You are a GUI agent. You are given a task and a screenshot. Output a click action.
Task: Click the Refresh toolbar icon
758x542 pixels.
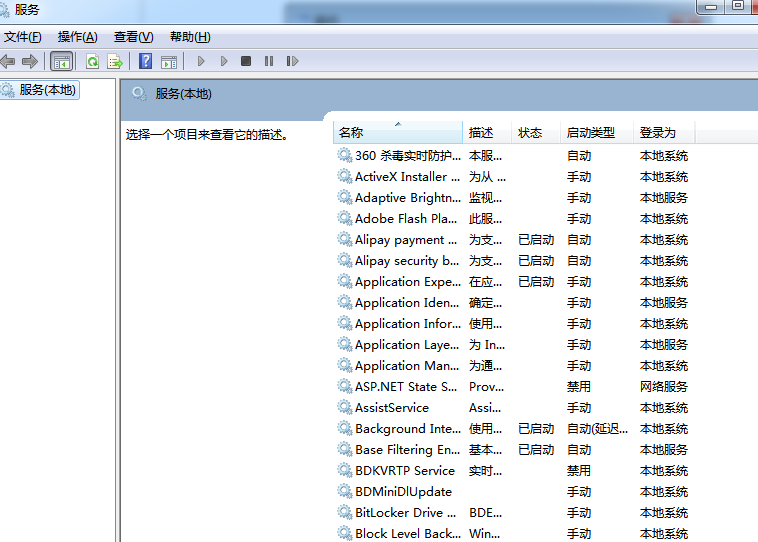click(92, 61)
